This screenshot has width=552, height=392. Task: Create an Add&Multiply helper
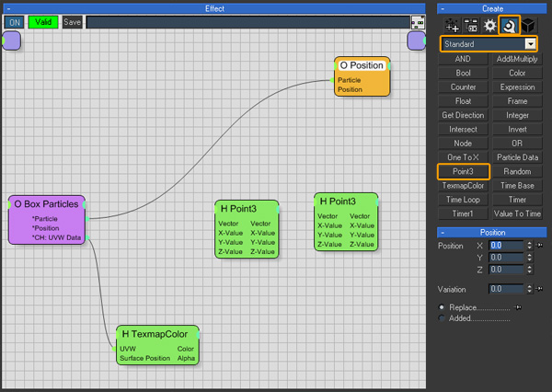tap(517, 59)
